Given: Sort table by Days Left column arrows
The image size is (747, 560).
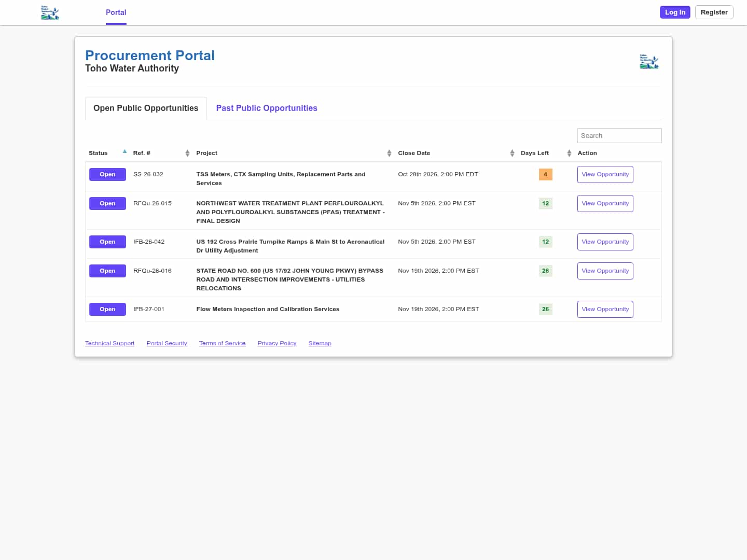Looking at the screenshot, I should point(569,153).
